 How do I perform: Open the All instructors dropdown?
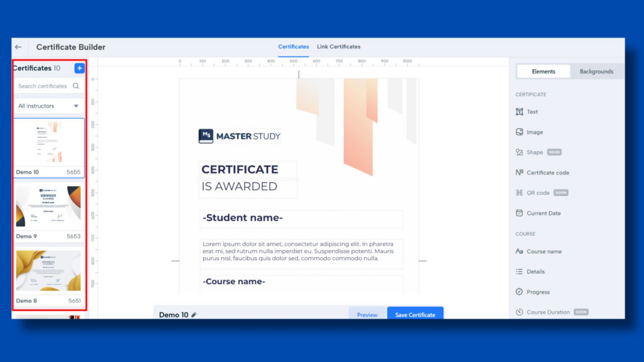tap(48, 106)
